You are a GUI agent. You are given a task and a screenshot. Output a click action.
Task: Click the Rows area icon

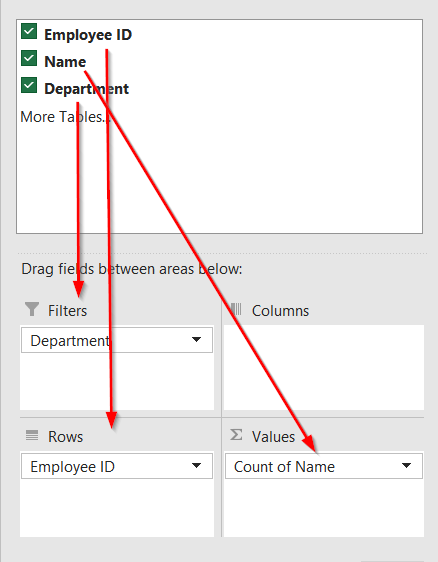(32, 435)
